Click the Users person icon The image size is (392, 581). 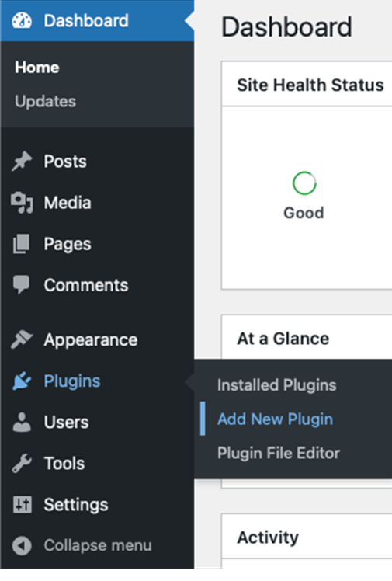point(22,422)
